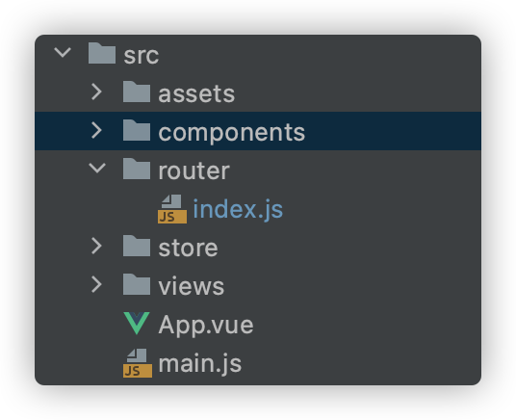Select the main.js file name
This screenshot has width=516, height=420.
(x=200, y=364)
